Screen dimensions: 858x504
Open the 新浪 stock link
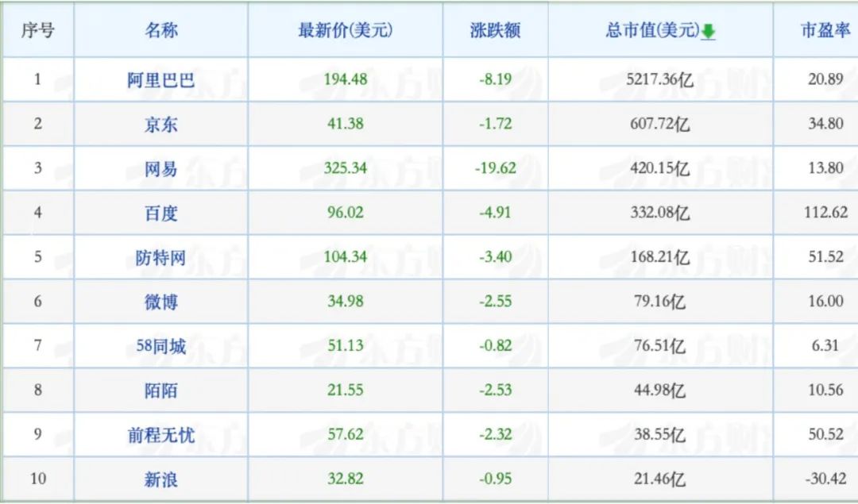tap(160, 479)
